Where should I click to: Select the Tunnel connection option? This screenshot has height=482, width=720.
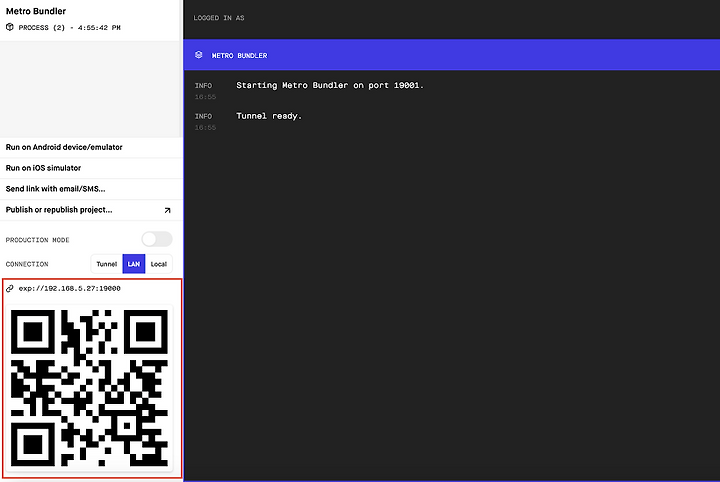click(107, 264)
